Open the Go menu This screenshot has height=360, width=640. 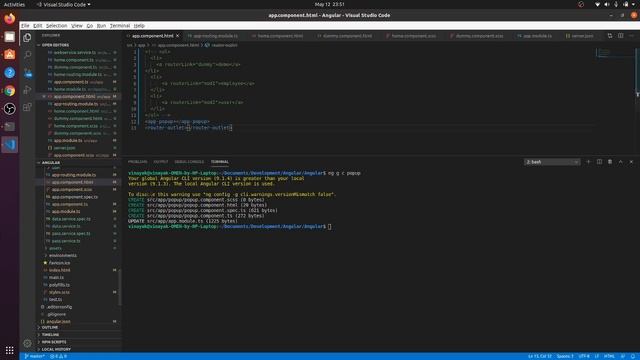[89, 25]
